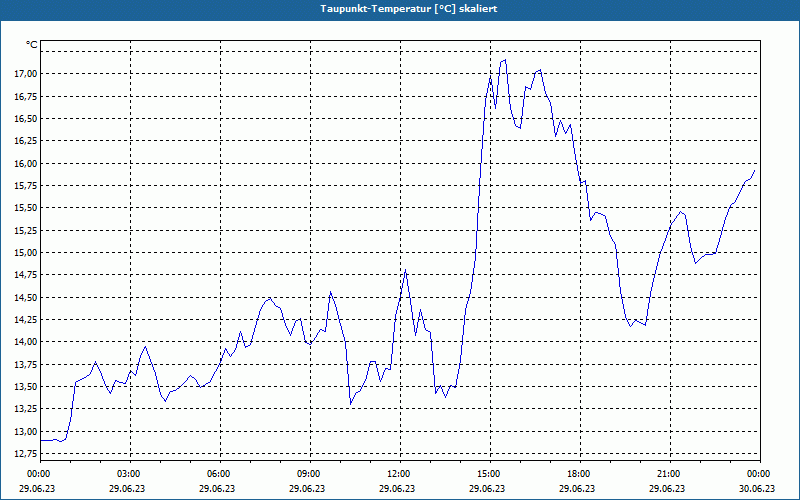Click the y-axis value '16,75'
Viewport: 800px width, 500px height.
coord(25,96)
